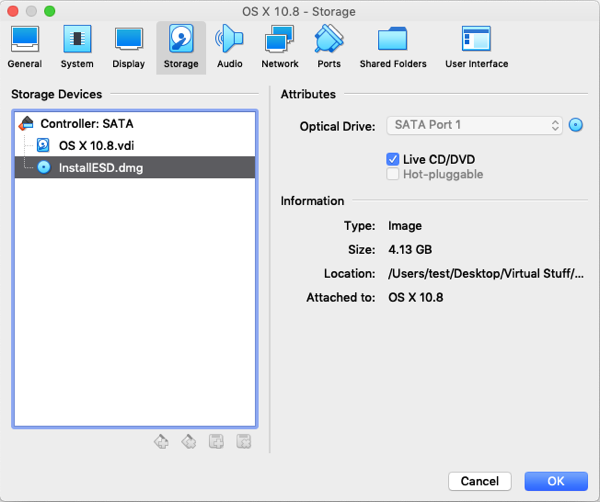The width and height of the screenshot is (600, 502).
Task: Select the Storage settings tab
Action: pyautogui.click(x=181, y=47)
